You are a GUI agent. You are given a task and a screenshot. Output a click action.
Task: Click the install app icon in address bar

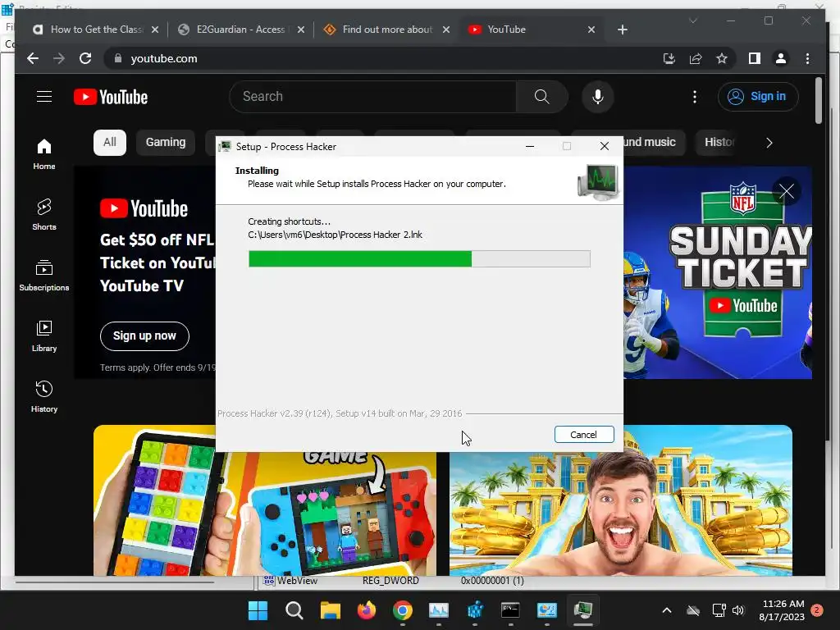[669, 58]
